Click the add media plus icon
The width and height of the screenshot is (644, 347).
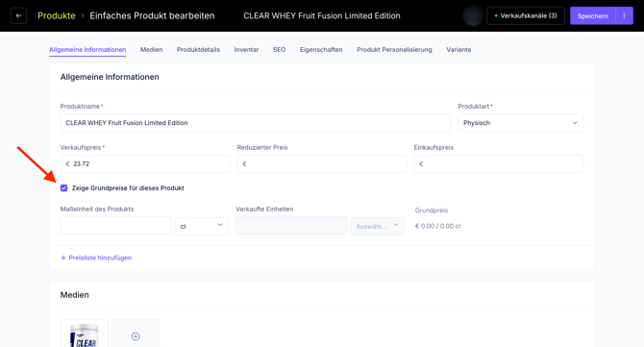(136, 336)
